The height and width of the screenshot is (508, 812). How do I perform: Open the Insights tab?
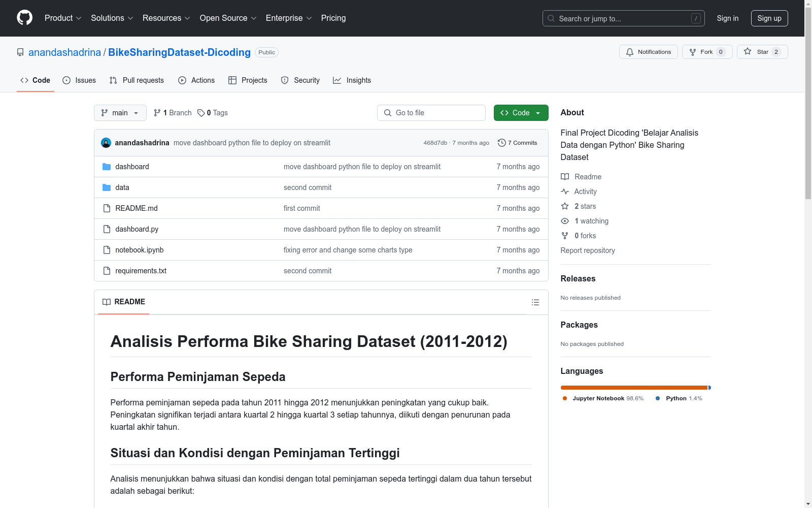click(352, 80)
